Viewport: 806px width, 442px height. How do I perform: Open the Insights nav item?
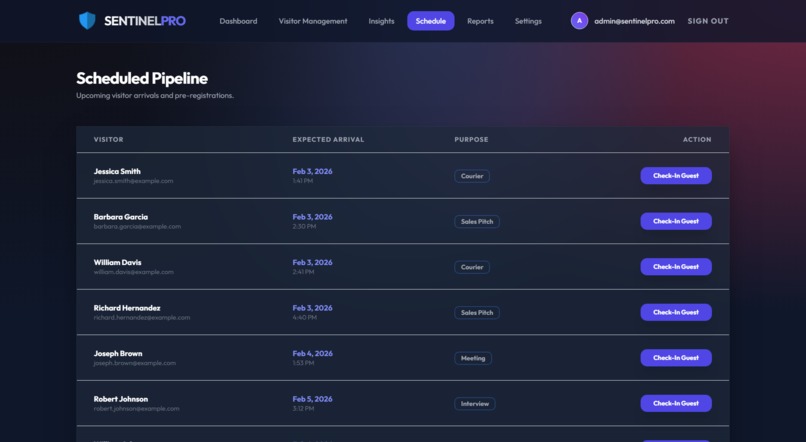[x=381, y=21]
